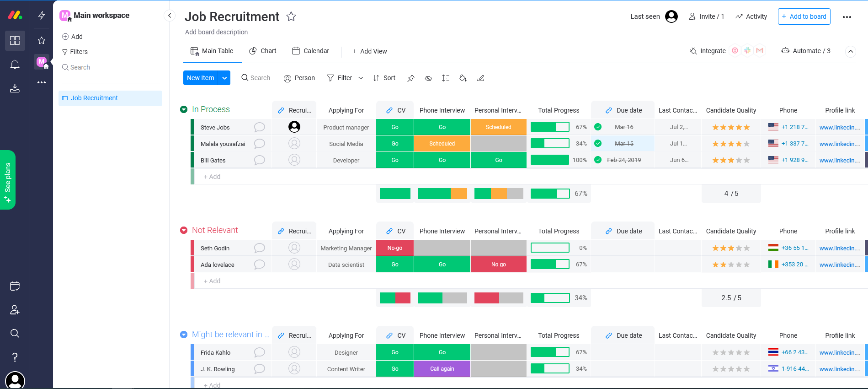Screen dimensions: 868x389
Task: Click Add View
Action: coord(369,51)
